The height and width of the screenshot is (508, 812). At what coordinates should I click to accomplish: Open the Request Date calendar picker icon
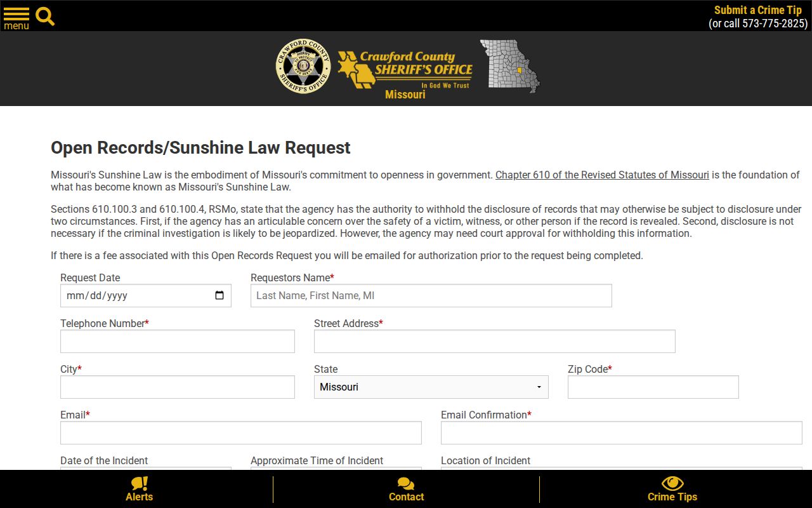[219, 295]
